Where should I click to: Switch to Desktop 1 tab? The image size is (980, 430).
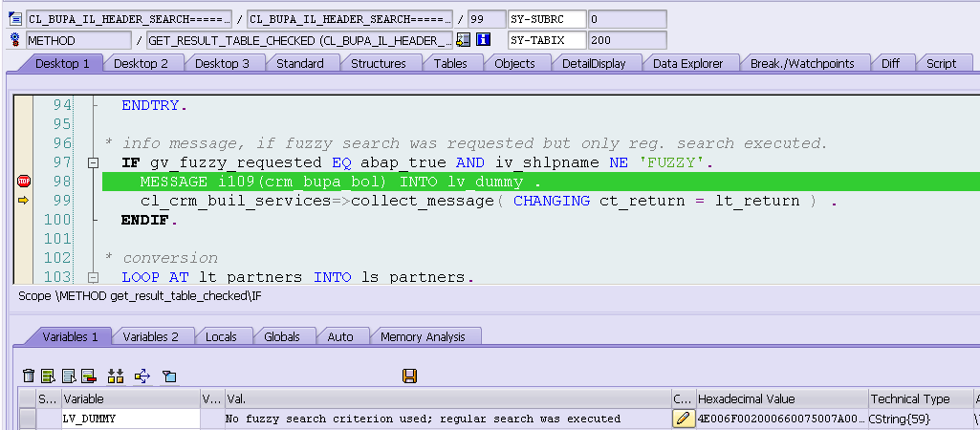(x=62, y=63)
